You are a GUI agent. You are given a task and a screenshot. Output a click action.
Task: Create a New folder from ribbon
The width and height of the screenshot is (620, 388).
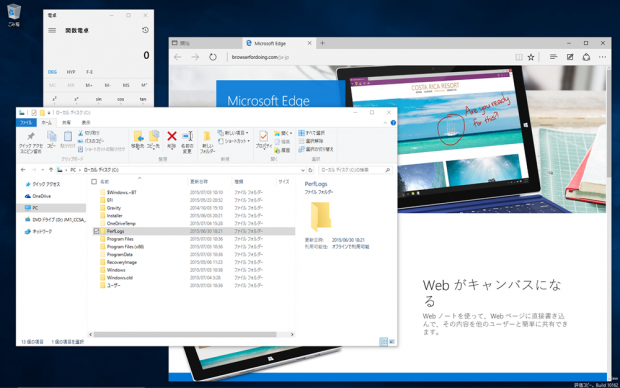207,142
